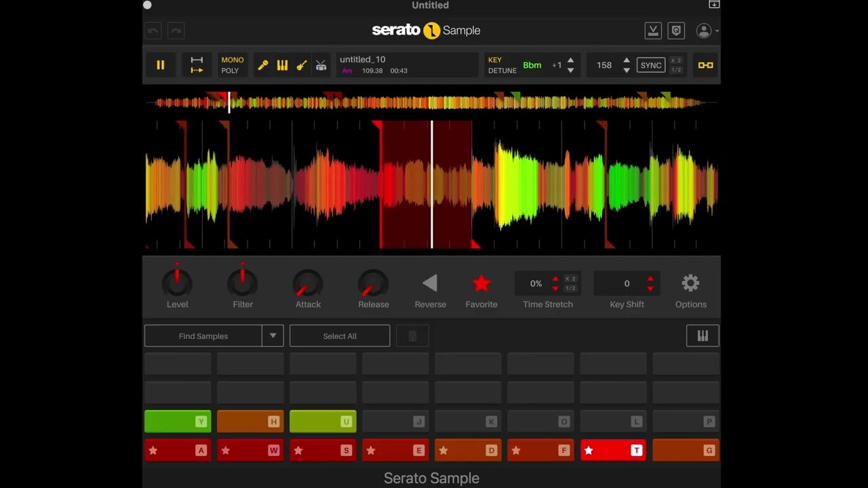This screenshot has width=868, height=488.
Task: Open the shield icon in header
Action: pos(675,30)
